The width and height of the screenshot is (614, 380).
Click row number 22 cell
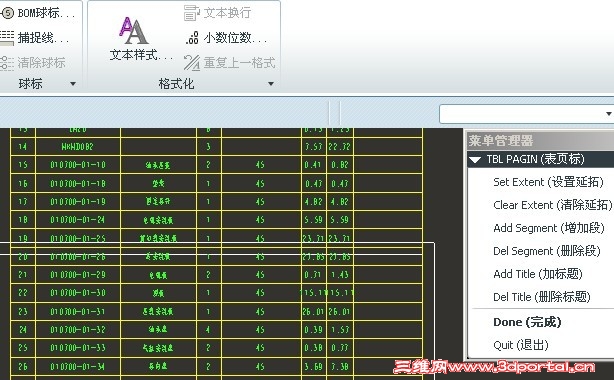[x=23, y=293]
